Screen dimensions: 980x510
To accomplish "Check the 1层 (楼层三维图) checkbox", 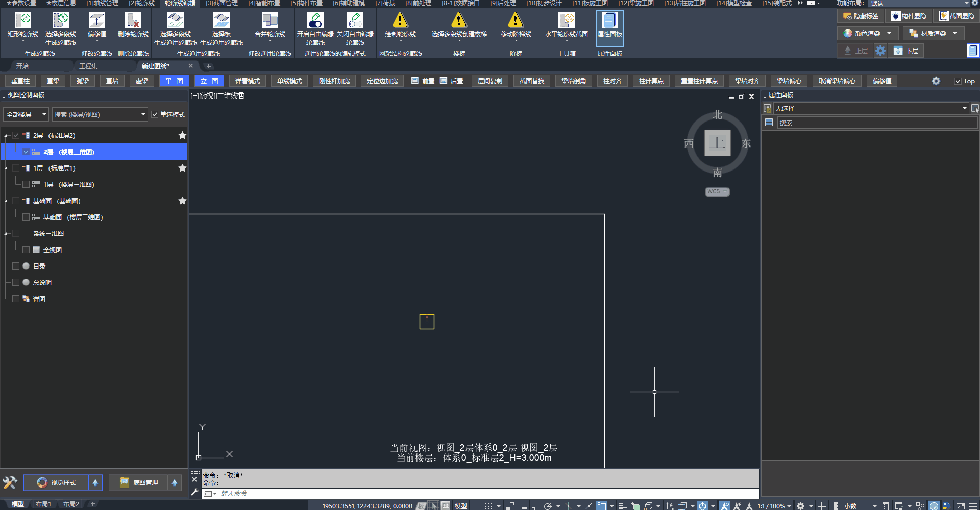I will coord(26,185).
